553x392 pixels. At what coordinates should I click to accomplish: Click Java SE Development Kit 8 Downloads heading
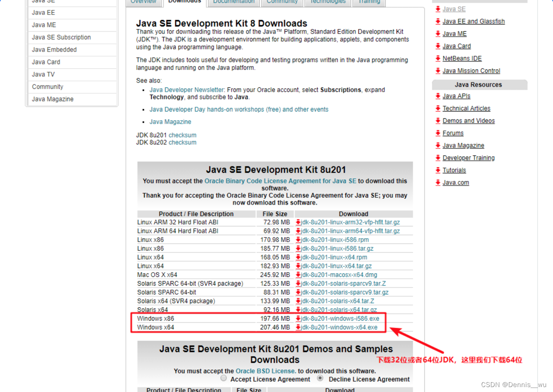[x=222, y=23]
